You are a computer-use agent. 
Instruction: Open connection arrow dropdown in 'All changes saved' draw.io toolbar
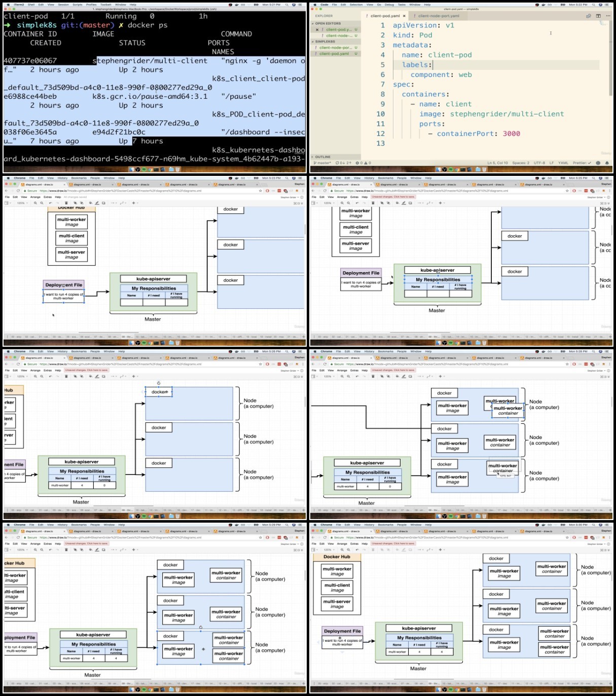(x=114, y=203)
